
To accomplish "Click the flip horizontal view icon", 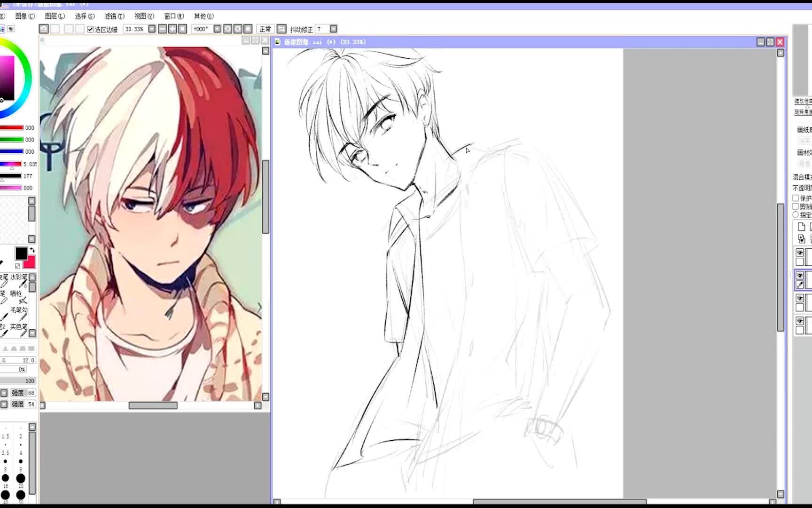I will click(x=281, y=29).
